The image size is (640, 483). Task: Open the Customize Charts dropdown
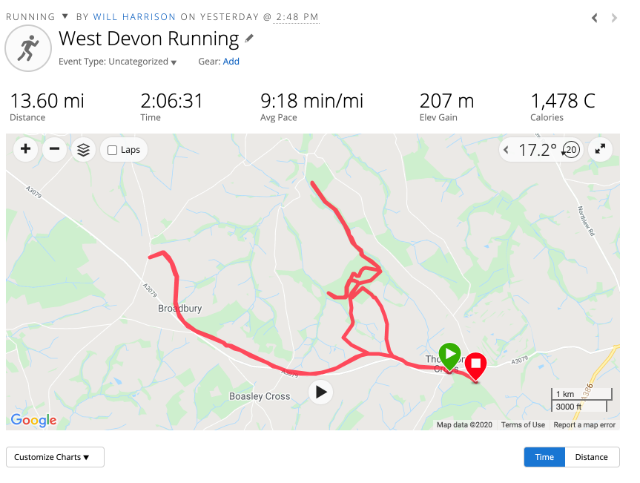55,457
